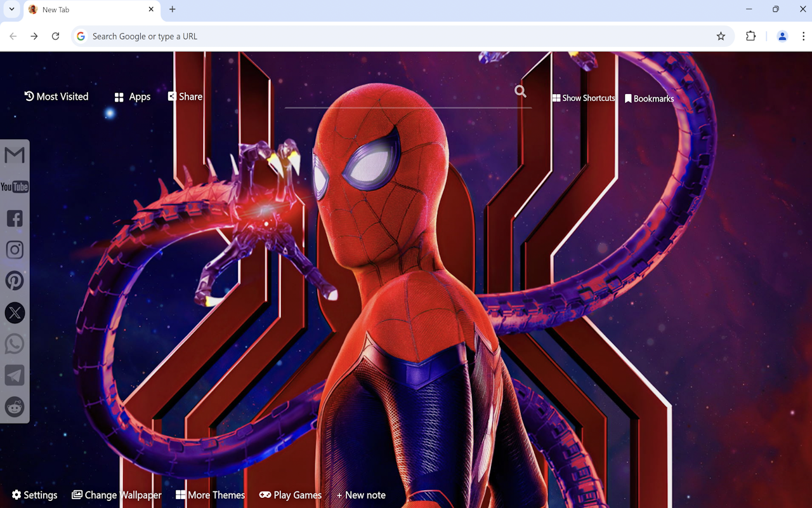Open the Most Visited menu
812x508 pixels.
56,97
